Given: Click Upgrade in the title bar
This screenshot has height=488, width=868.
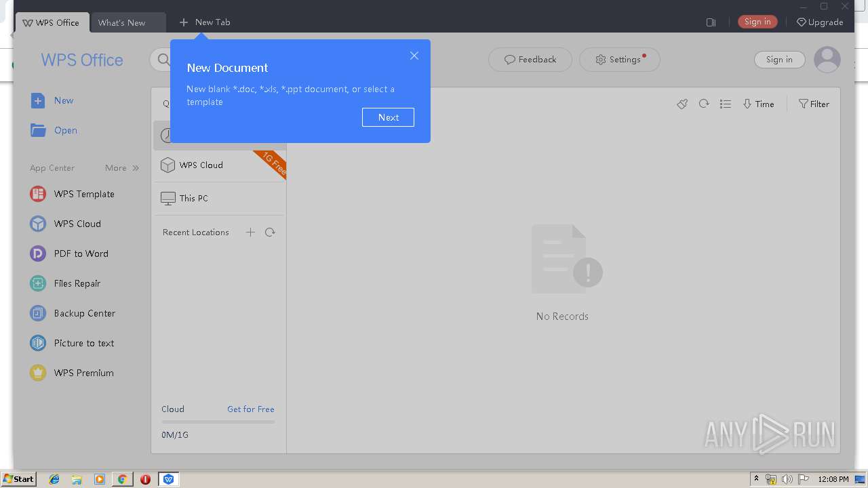Looking at the screenshot, I should 820,22.
